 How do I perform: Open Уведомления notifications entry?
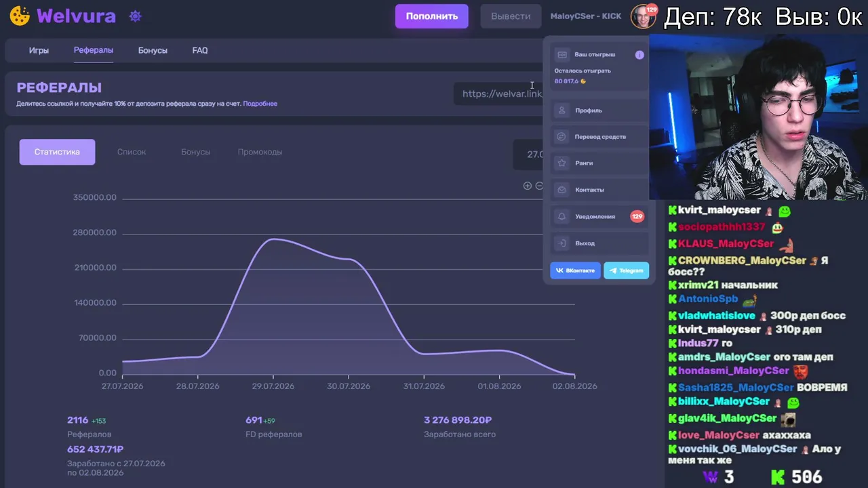599,217
